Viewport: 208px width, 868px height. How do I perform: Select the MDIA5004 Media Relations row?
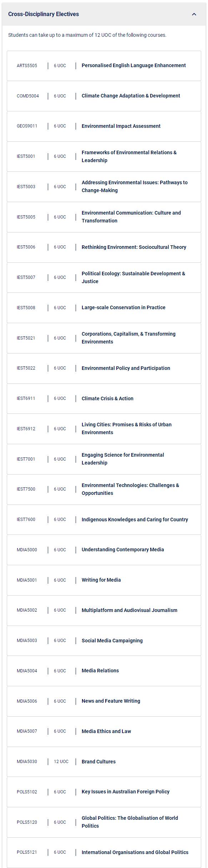tap(104, 671)
